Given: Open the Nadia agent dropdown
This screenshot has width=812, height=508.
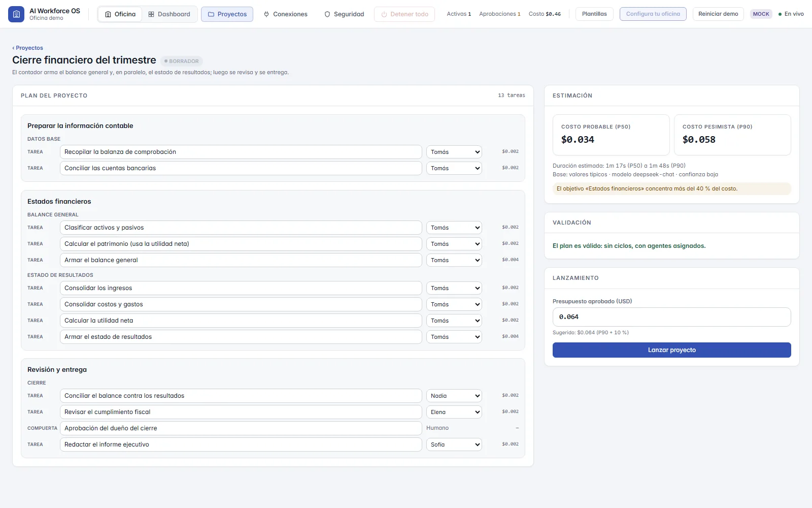Looking at the screenshot, I should [454, 396].
